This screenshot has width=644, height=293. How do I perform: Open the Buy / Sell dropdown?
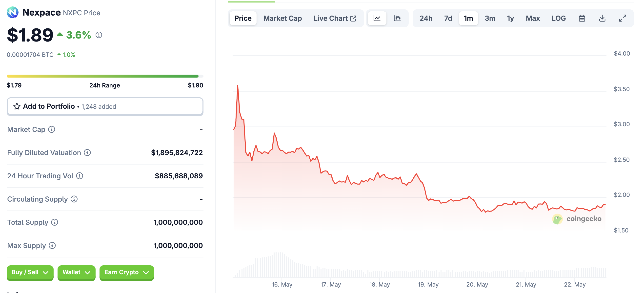[30, 272]
